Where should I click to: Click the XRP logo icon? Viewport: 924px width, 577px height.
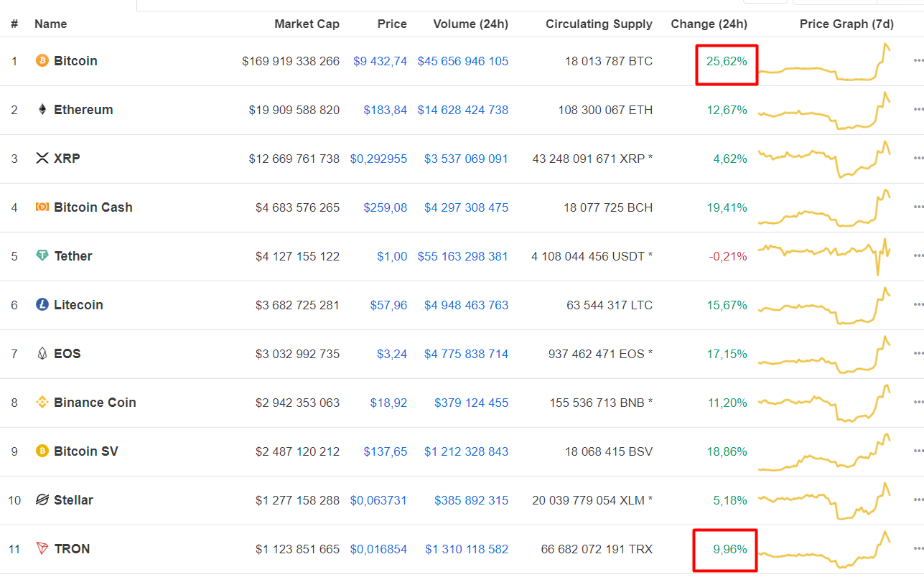pos(42,159)
